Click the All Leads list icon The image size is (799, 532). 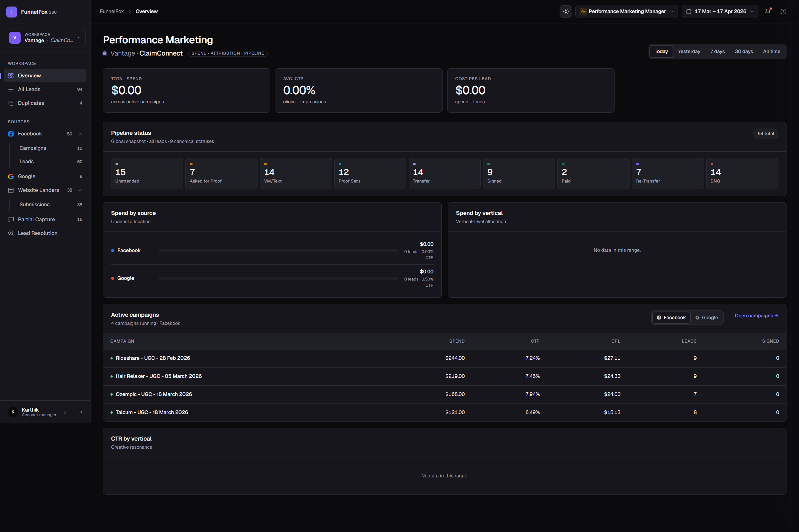coord(11,89)
